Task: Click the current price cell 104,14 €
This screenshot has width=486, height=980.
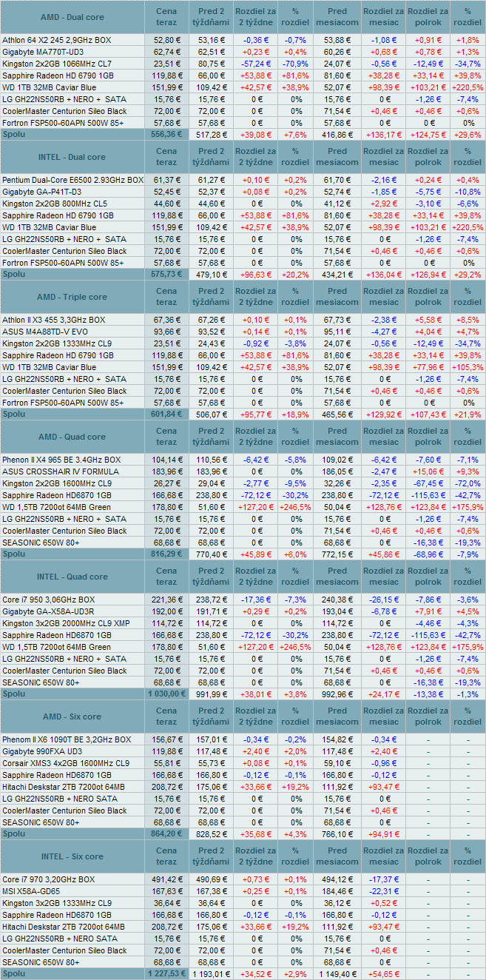Action: (x=166, y=460)
